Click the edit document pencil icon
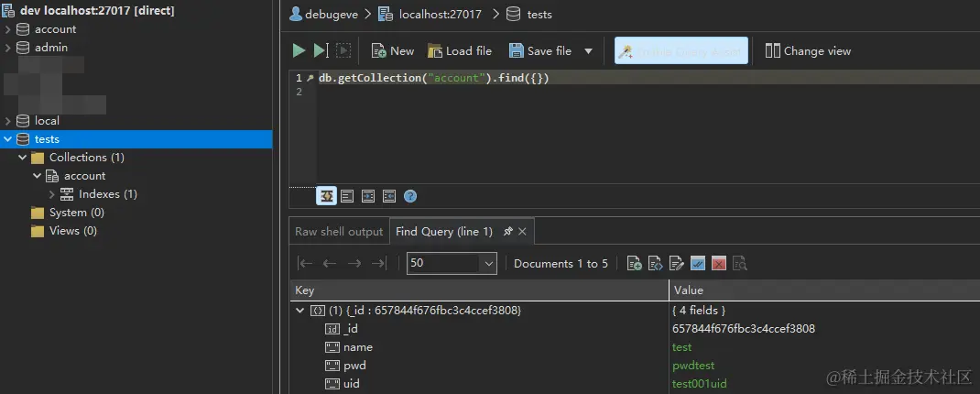 pyautogui.click(x=676, y=263)
